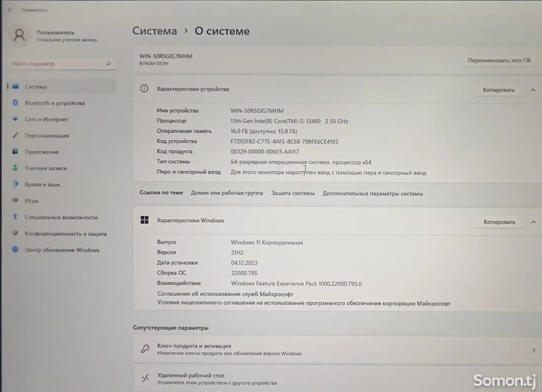
Task: Expand Ключ продукта и активация arrow
Action: click(x=534, y=350)
